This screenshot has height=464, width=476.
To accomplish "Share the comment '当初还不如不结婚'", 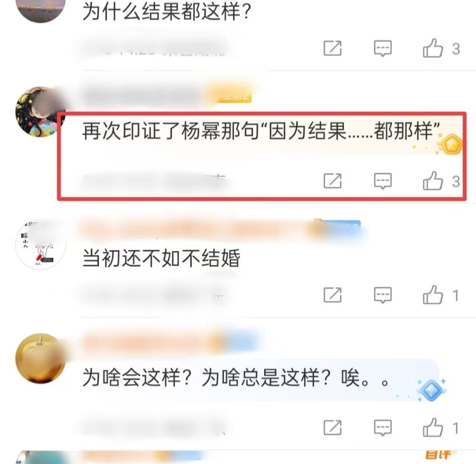I will [x=333, y=295].
